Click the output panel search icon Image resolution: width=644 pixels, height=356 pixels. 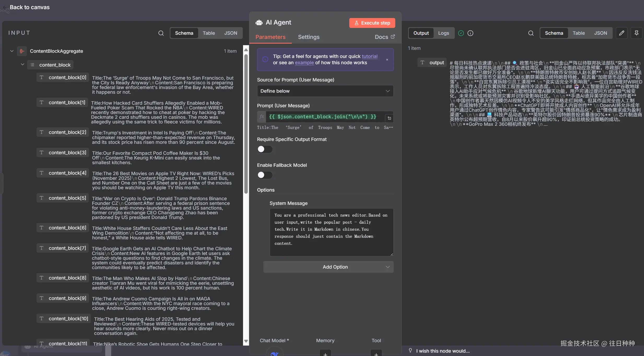[x=531, y=33]
